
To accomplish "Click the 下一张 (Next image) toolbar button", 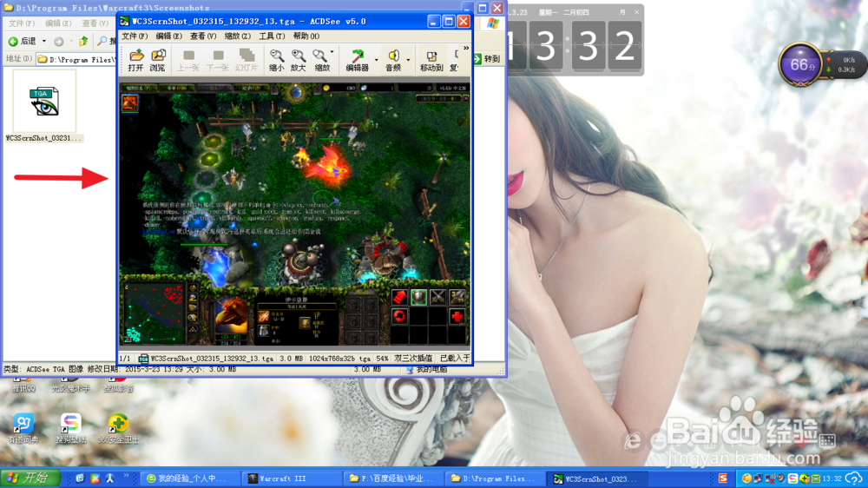I will click(x=218, y=60).
